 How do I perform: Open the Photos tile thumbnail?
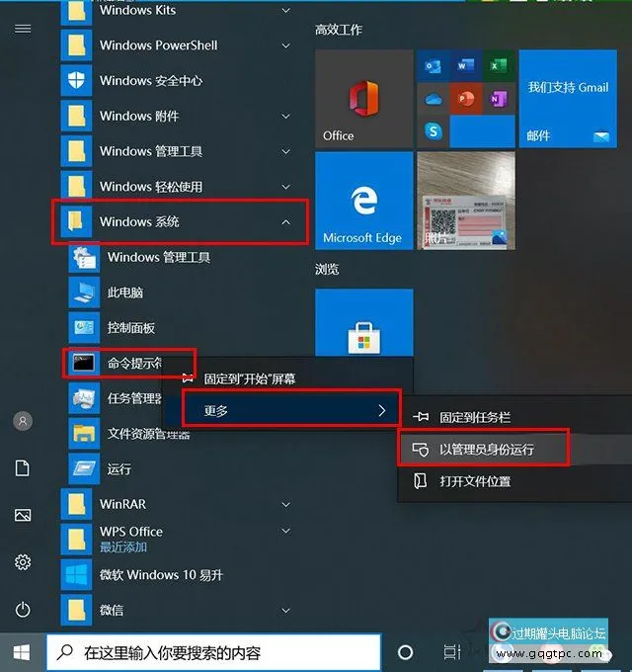(x=466, y=201)
